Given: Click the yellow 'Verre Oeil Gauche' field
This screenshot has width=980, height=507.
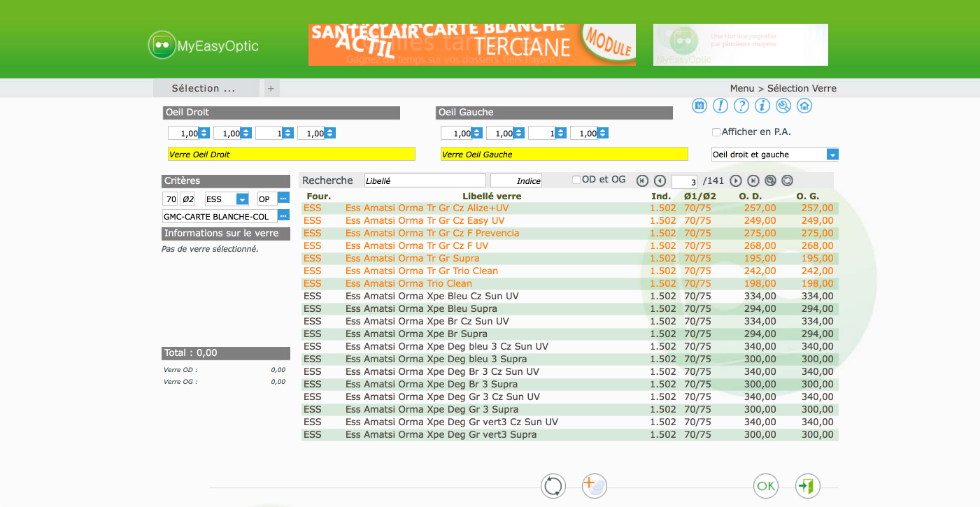Looking at the screenshot, I should 564,154.
